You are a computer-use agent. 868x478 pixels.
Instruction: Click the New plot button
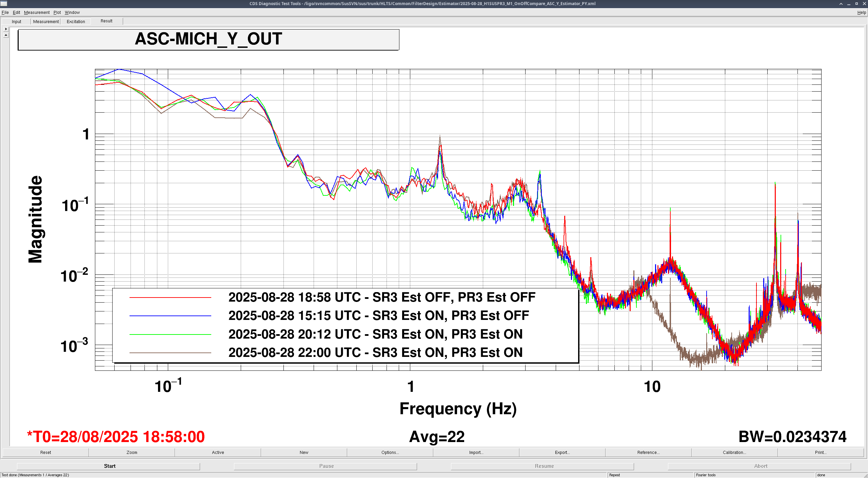point(304,452)
